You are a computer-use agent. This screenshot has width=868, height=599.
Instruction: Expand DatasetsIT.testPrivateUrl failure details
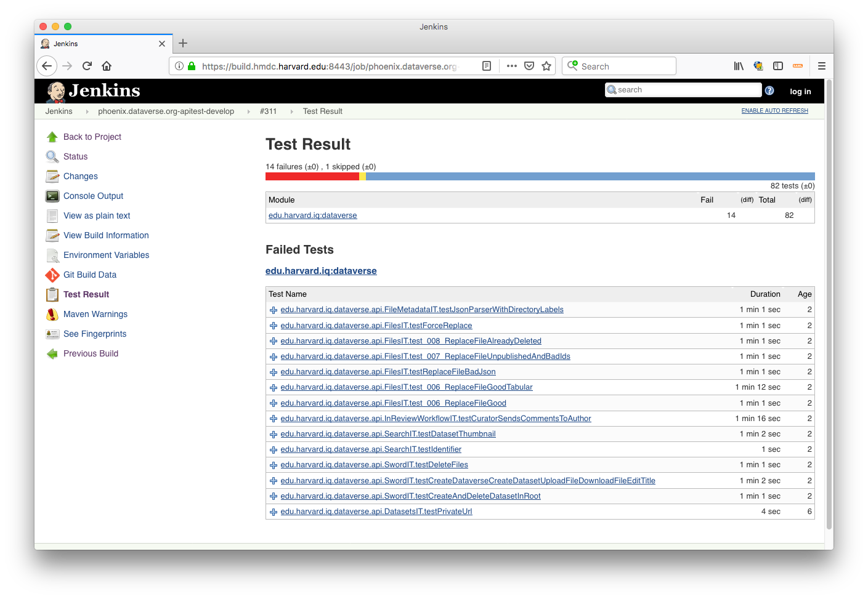pos(274,512)
